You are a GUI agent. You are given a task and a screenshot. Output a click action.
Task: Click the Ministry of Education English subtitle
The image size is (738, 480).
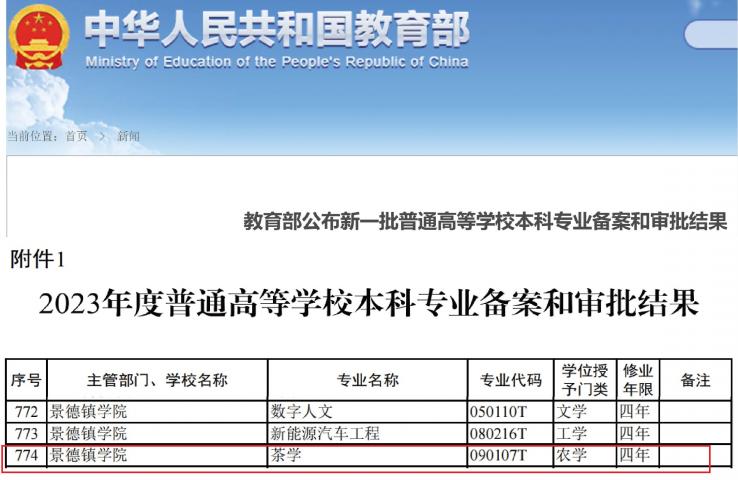277,62
